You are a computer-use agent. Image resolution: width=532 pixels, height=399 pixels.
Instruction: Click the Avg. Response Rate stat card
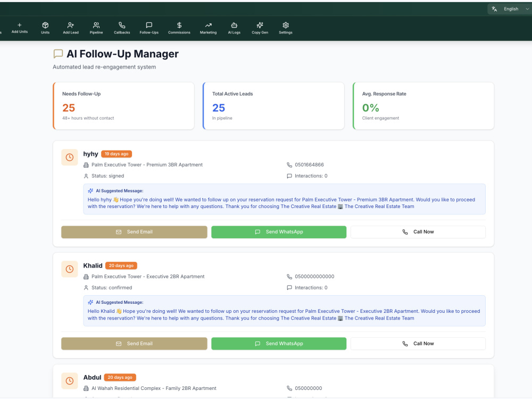tap(423, 106)
